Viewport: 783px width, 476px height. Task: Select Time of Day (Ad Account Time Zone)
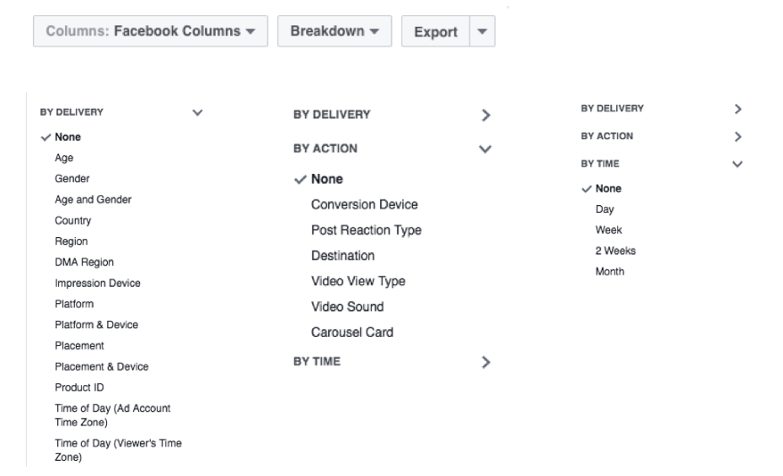[x=112, y=415]
